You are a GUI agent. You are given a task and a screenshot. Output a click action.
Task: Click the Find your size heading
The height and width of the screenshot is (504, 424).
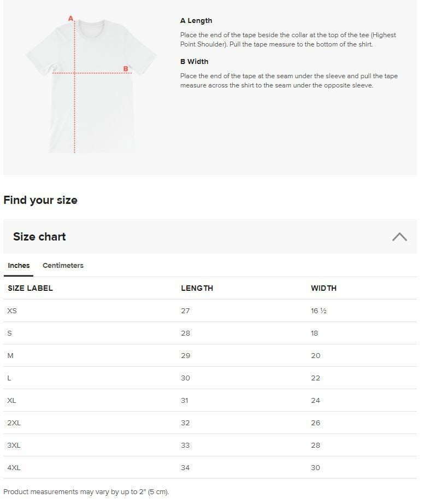point(40,200)
